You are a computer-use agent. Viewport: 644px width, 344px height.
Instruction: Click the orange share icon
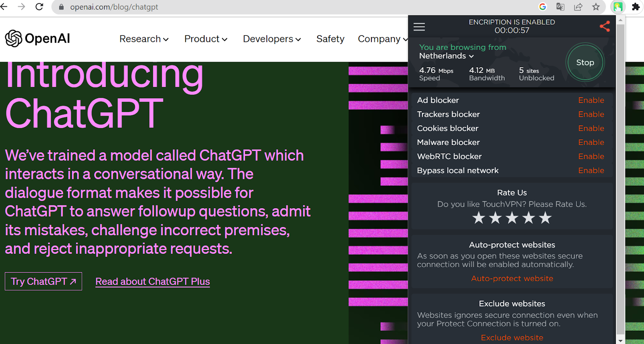click(605, 27)
